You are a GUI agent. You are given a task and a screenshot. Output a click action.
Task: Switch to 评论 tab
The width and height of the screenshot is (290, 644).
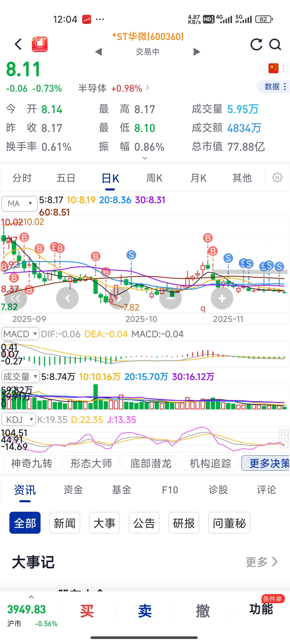point(267,490)
